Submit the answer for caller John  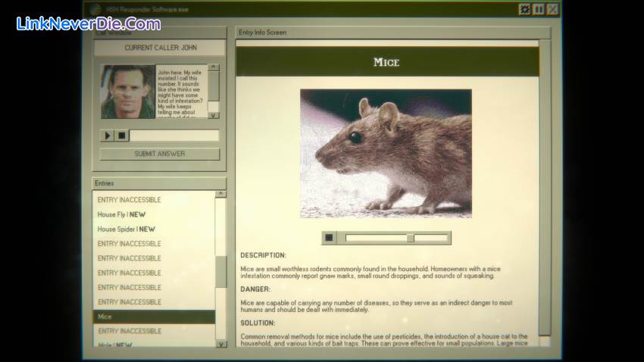[160, 154]
